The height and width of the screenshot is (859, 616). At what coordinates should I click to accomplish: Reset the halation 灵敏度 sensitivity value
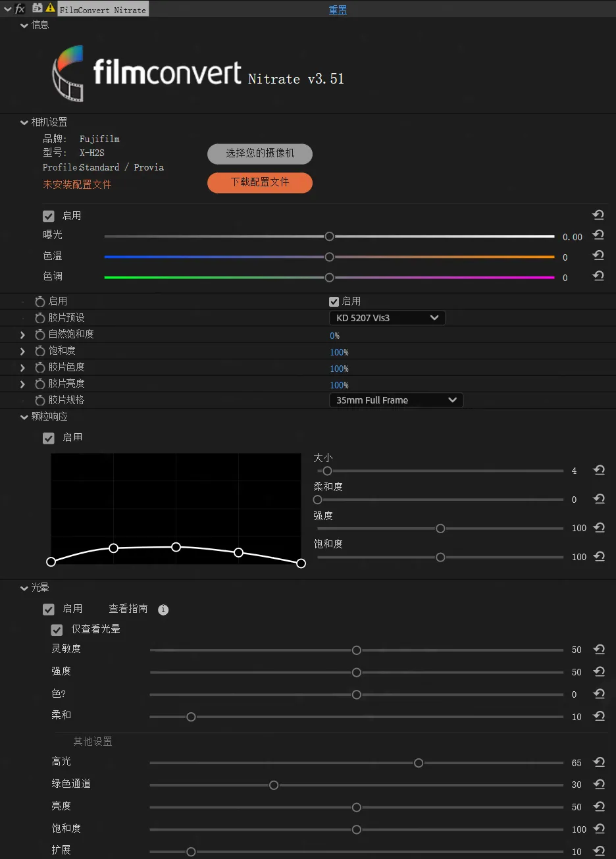pos(599,649)
